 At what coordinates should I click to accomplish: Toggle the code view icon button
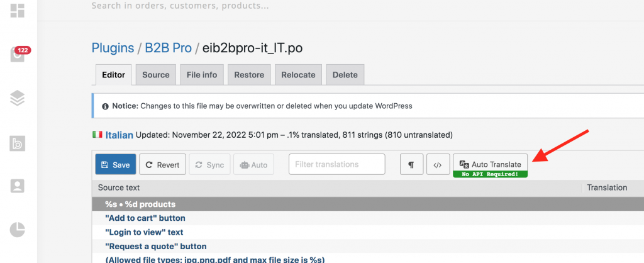[438, 164]
